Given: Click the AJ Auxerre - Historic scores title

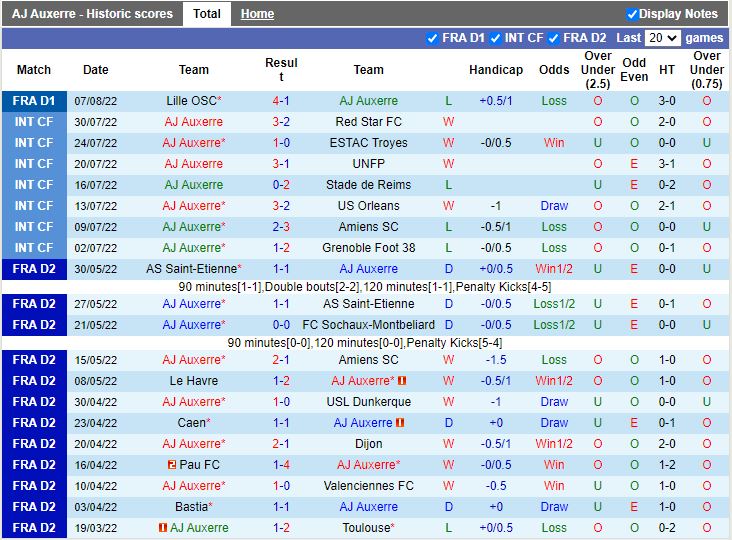Looking at the screenshot, I should coord(92,14).
